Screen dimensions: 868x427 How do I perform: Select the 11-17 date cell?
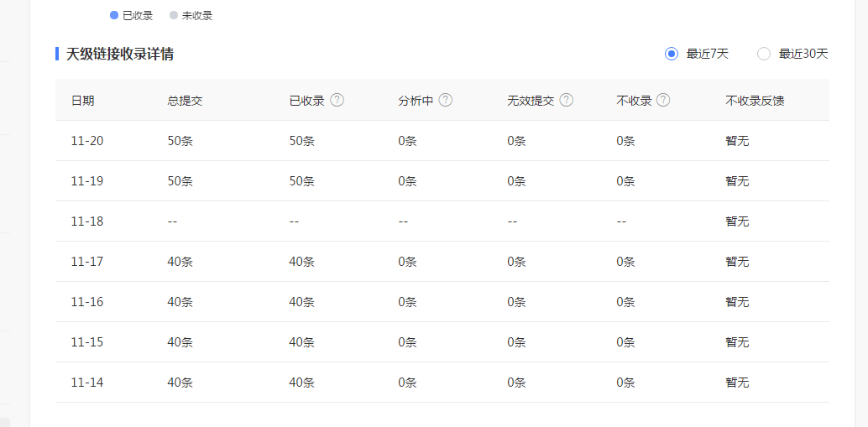pyautogui.click(x=87, y=262)
